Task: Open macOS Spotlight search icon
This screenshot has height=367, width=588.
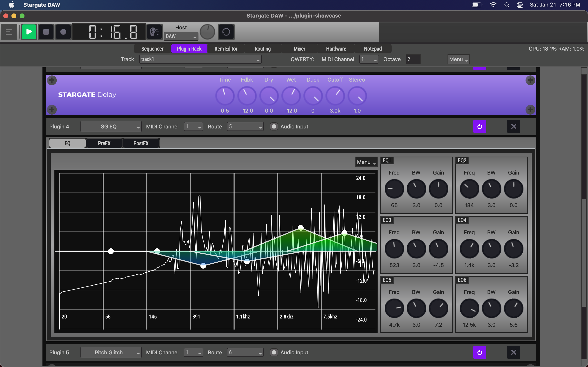Action: pyautogui.click(x=507, y=5)
